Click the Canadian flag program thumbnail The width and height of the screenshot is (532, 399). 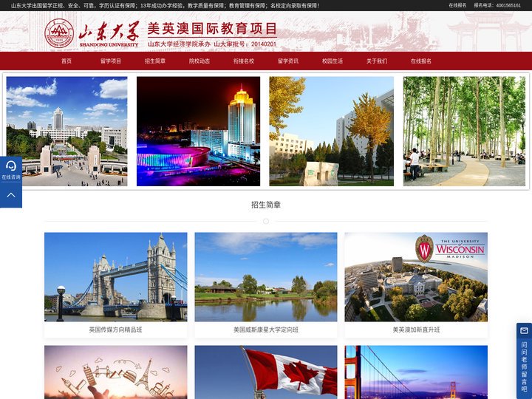click(x=266, y=372)
